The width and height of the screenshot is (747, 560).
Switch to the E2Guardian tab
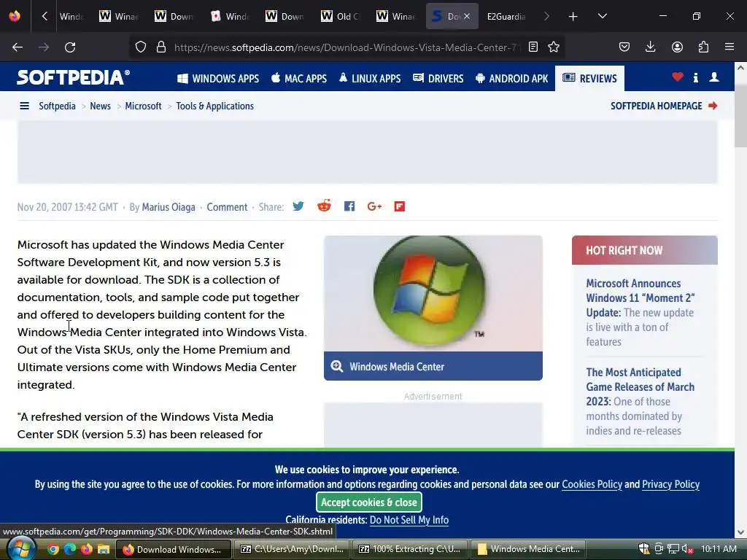(x=506, y=16)
